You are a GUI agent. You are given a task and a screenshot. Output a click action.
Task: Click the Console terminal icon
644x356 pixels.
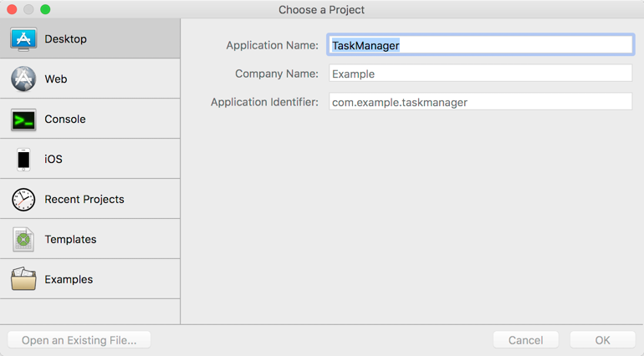[x=23, y=120]
